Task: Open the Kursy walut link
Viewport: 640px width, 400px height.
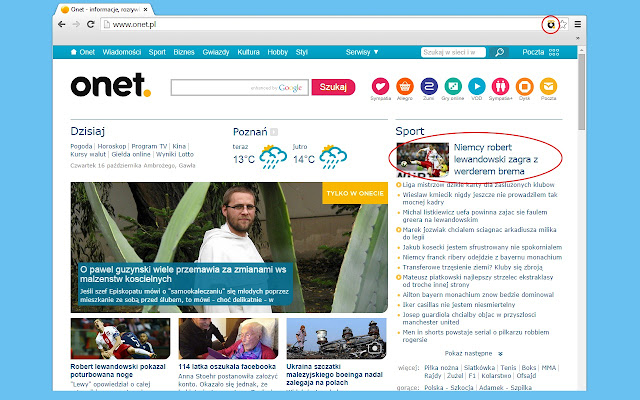Action: [88, 154]
